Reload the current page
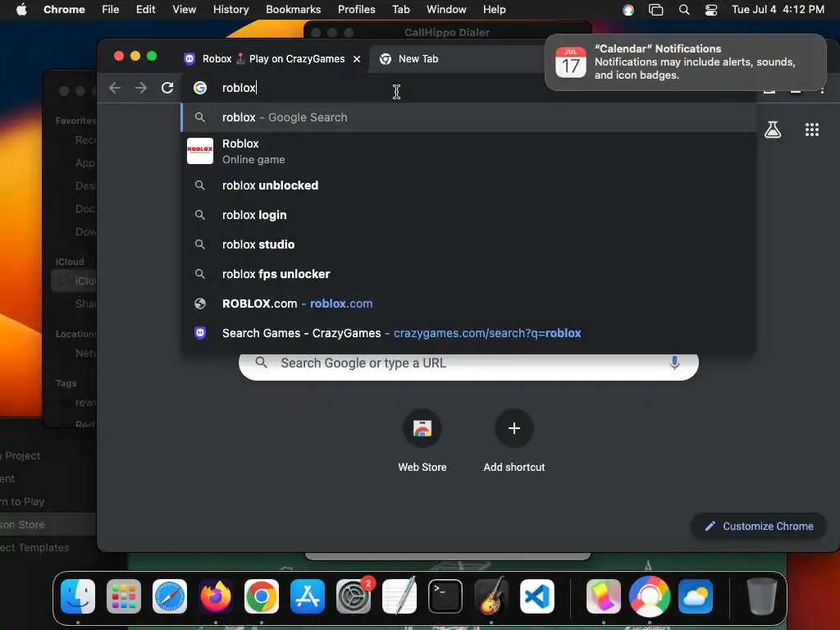Screen dimensions: 840x630 coord(167,88)
